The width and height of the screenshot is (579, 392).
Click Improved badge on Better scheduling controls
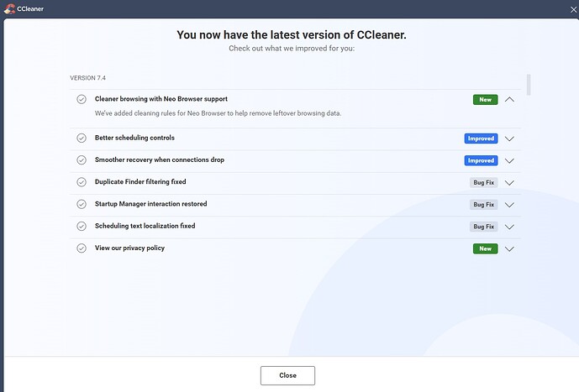(x=482, y=139)
